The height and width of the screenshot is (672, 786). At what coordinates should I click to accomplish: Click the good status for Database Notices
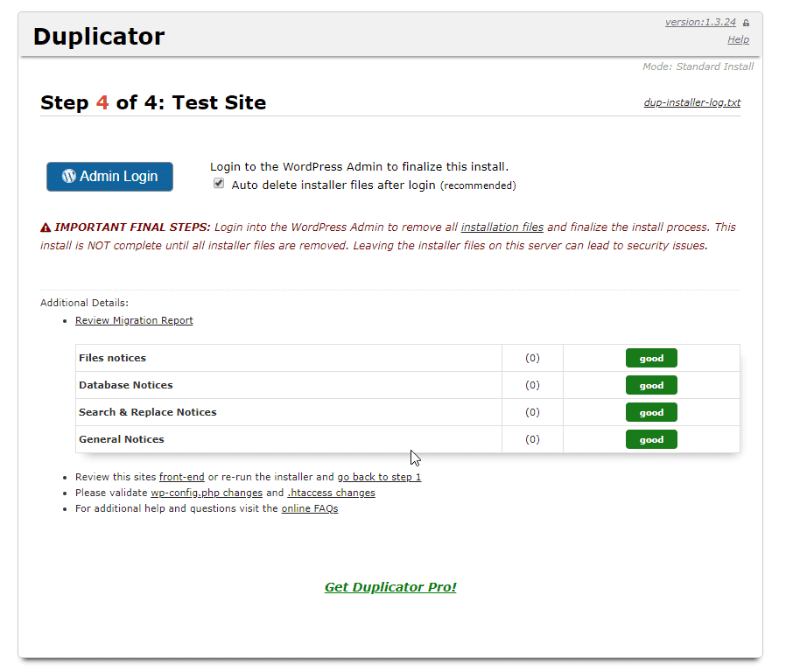tap(651, 385)
